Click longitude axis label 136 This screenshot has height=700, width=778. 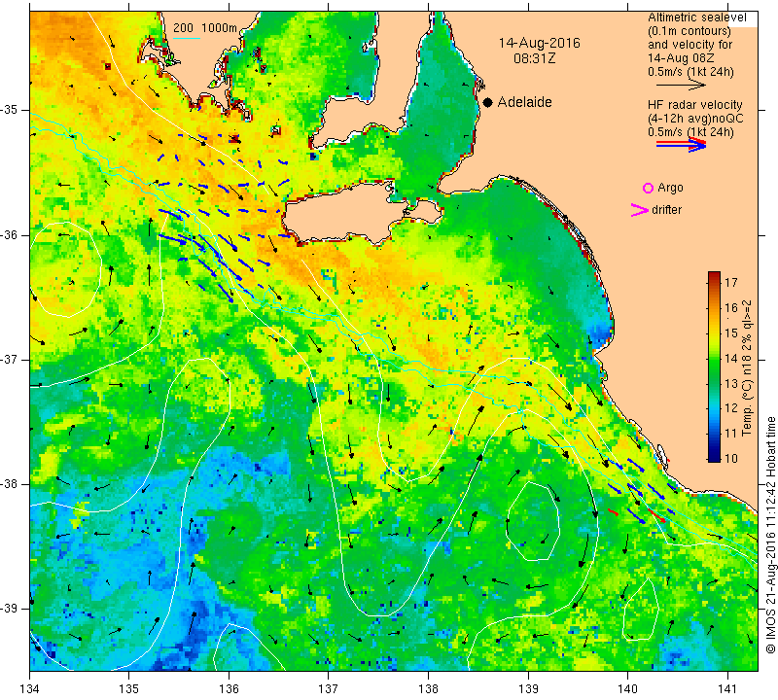[229, 689]
